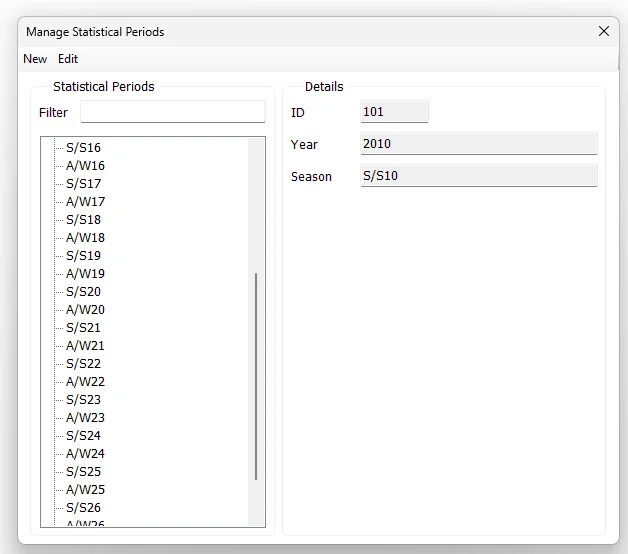
Task: Select A/W19 in the periods tree
Action: (85, 274)
